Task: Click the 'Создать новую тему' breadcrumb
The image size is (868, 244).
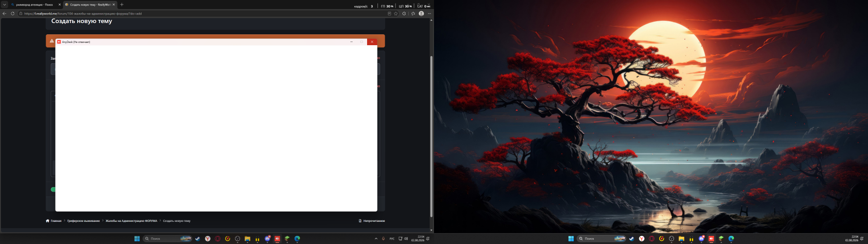Action: (177, 221)
